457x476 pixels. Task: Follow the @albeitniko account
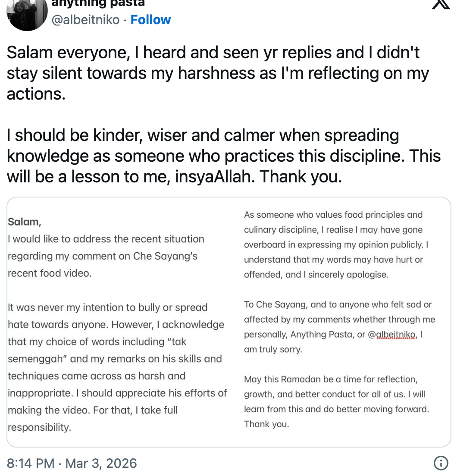point(150,20)
